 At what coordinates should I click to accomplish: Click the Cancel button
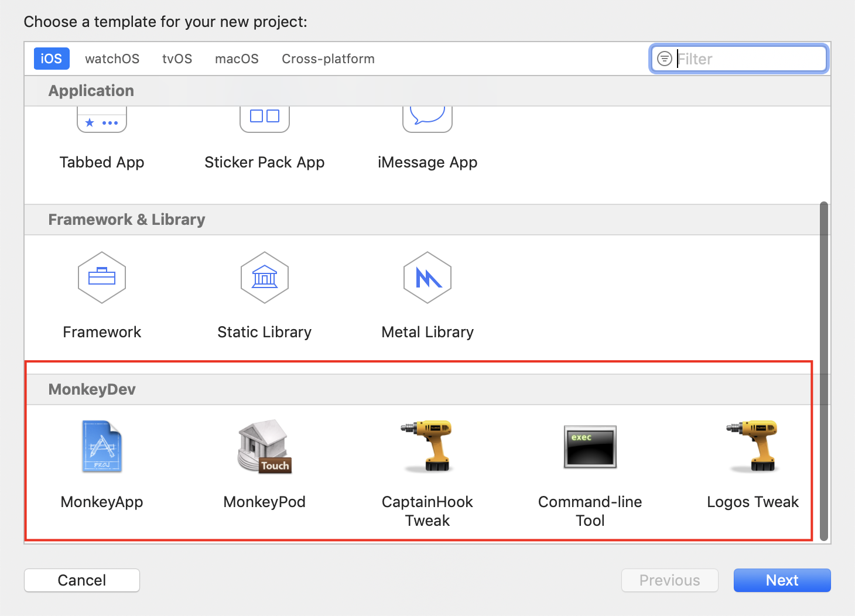tap(82, 580)
